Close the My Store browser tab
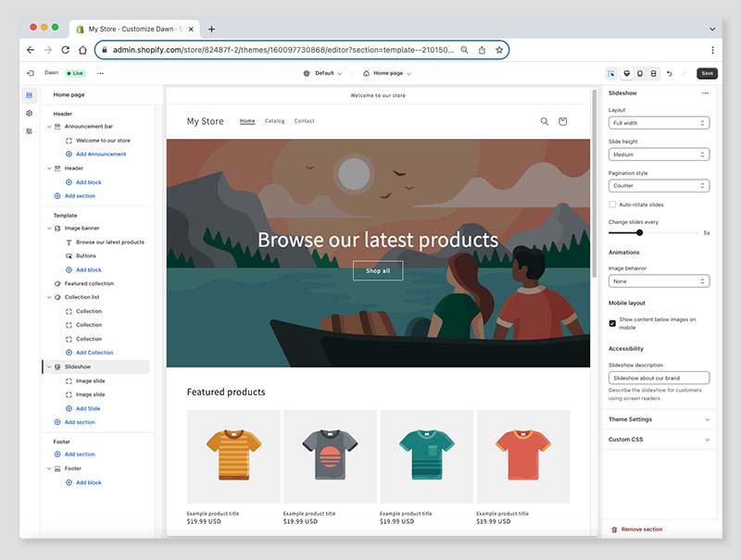This screenshot has width=741, height=560. (x=191, y=30)
